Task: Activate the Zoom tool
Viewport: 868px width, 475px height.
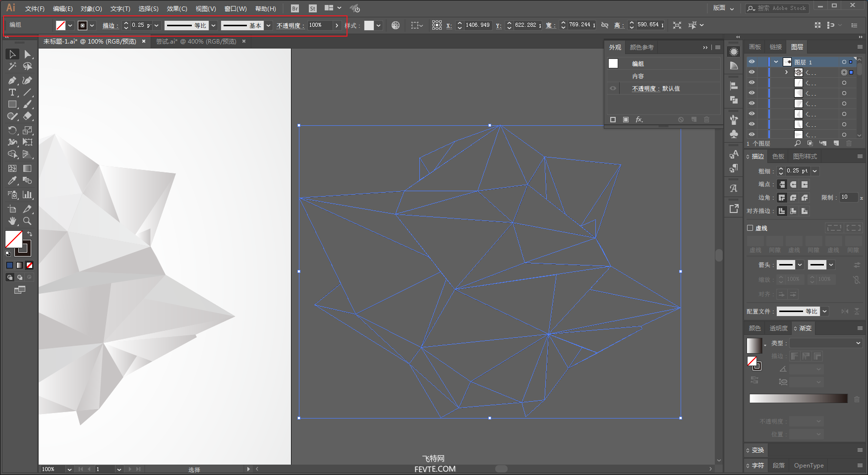Action: (x=28, y=221)
